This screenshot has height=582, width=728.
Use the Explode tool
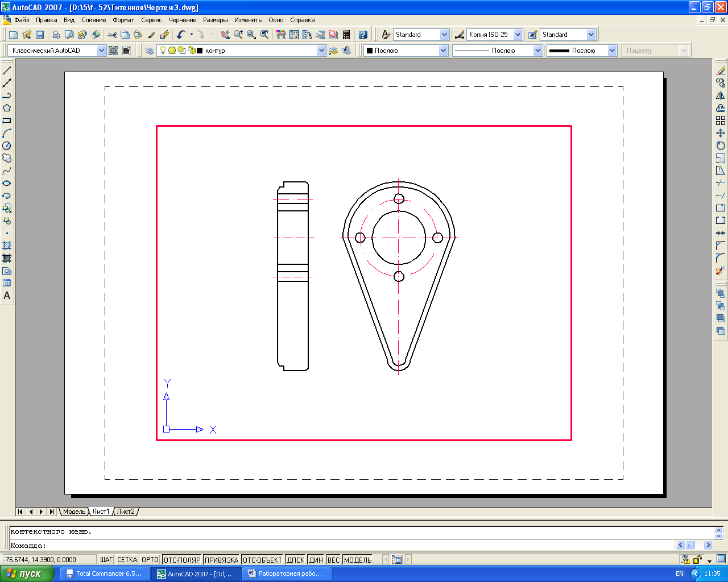click(x=721, y=271)
